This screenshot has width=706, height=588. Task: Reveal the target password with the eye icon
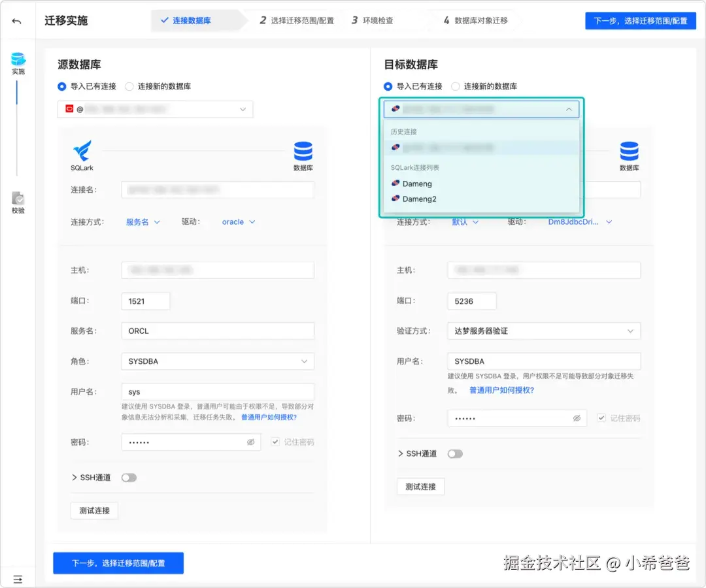[x=577, y=418]
